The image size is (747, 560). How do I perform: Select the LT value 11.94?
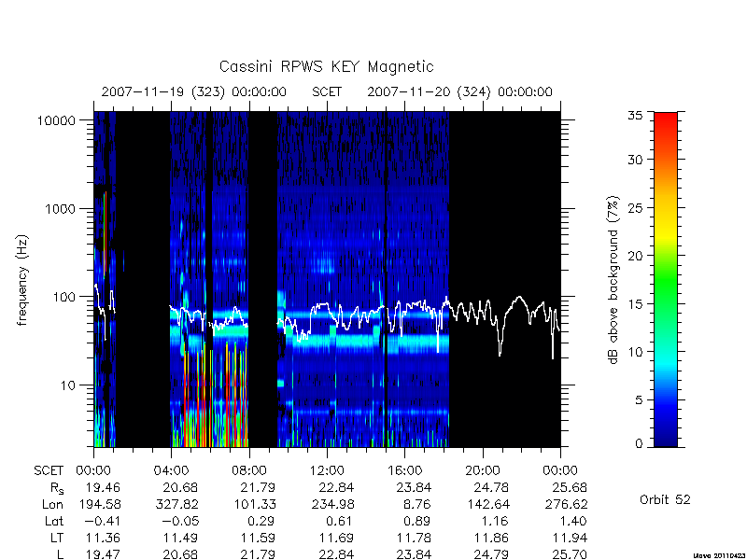pyautogui.click(x=570, y=538)
